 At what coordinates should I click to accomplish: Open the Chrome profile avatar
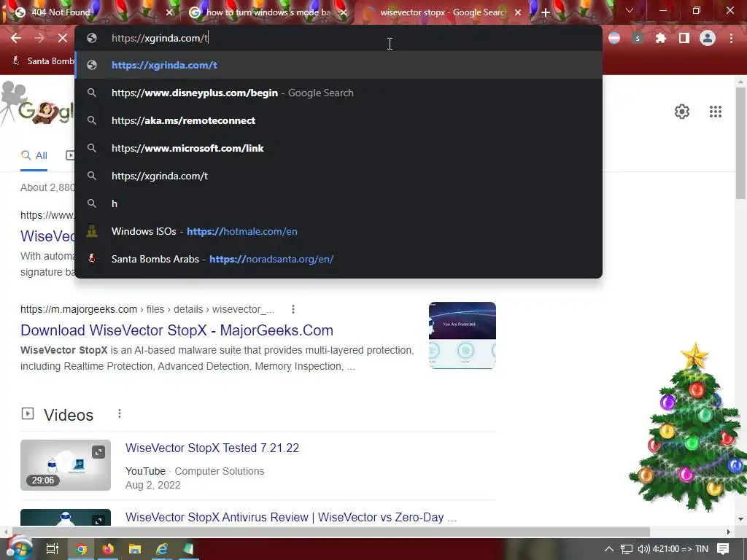(x=708, y=38)
